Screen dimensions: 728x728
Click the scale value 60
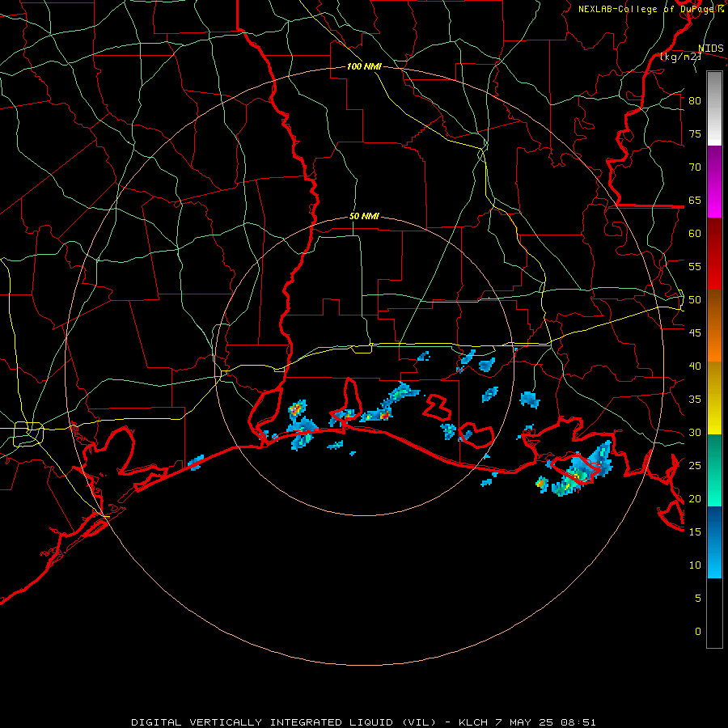pyautogui.click(x=695, y=234)
